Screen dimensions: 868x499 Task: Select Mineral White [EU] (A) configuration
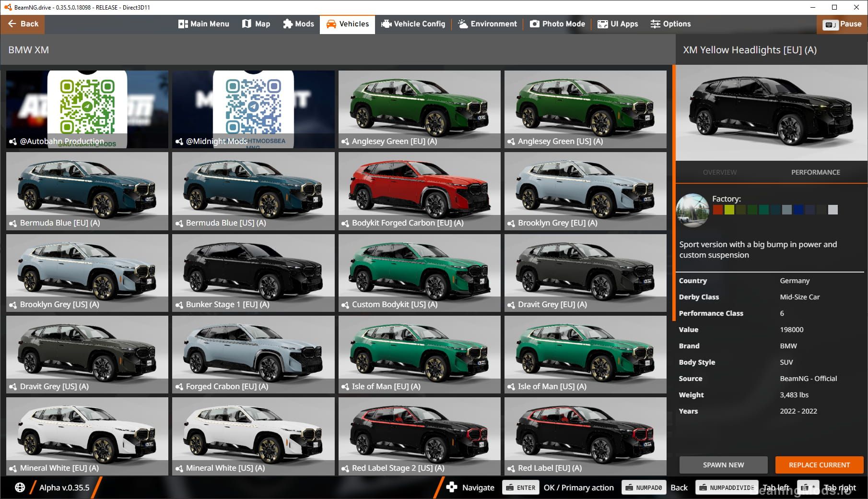87,436
